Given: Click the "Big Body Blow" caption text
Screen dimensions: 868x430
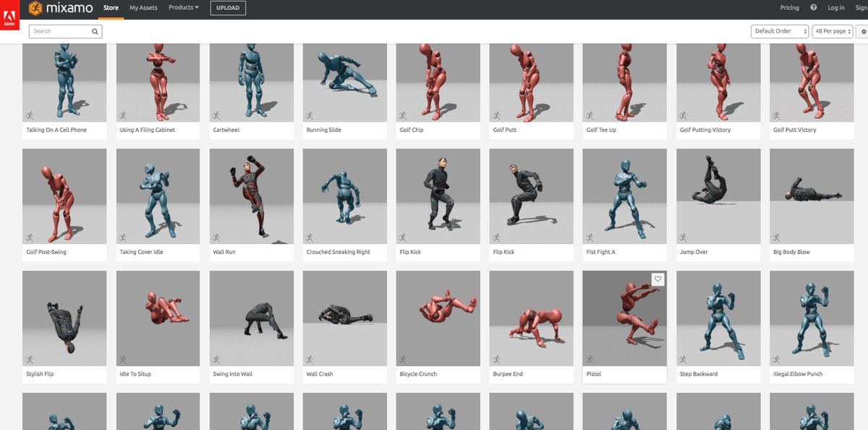Looking at the screenshot, I should click(792, 252).
